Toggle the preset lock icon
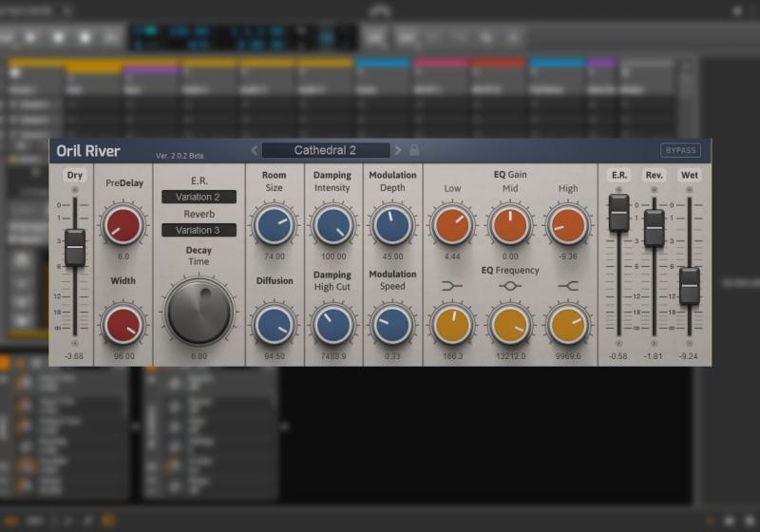The image size is (760, 532). (x=414, y=150)
